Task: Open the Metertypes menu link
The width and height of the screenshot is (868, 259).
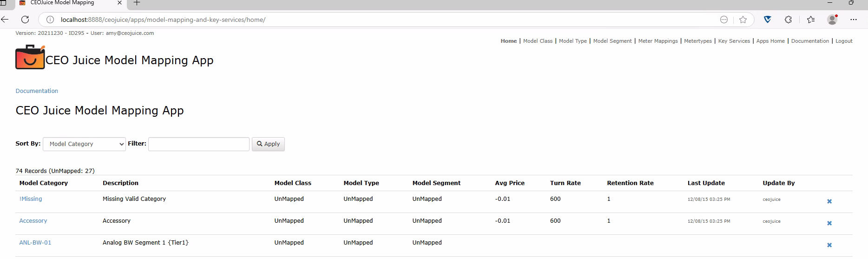Action: pos(698,41)
